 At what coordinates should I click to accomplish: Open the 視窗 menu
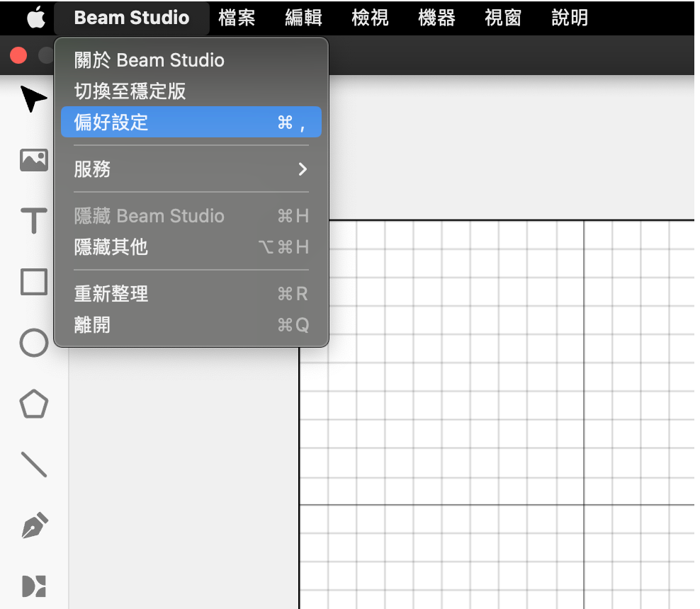click(x=502, y=18)
